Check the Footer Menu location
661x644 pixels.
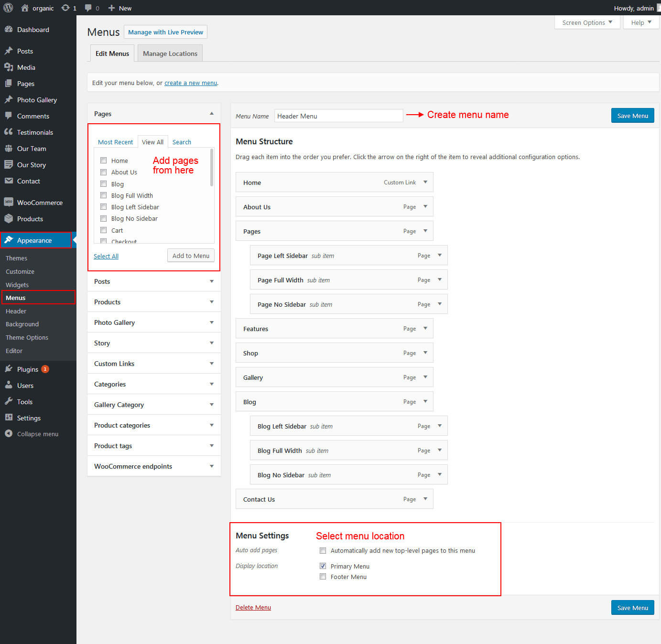[323, 577]
